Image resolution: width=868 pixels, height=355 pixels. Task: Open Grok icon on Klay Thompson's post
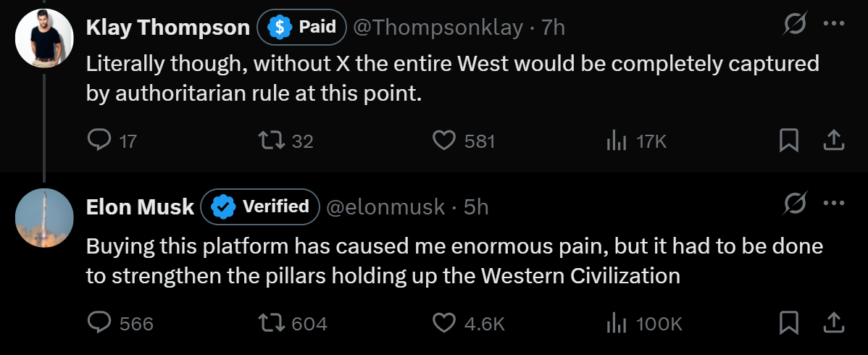click(796, 26)
